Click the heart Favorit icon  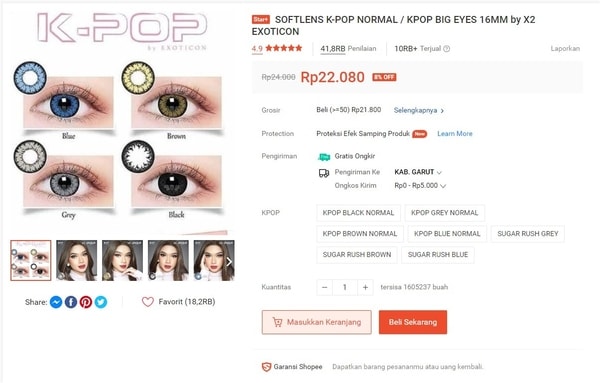(x=148, y=302)
